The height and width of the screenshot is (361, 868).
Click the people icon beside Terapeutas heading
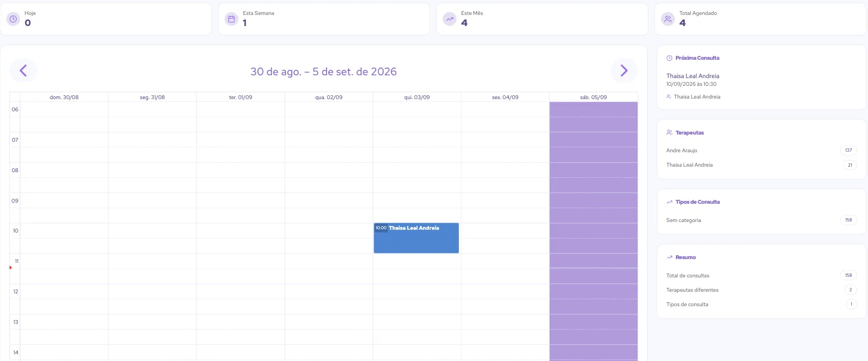coord(669,133)
